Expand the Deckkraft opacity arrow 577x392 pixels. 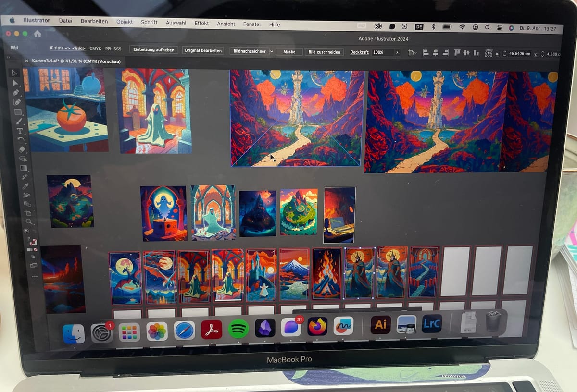[x=397, y=52]
